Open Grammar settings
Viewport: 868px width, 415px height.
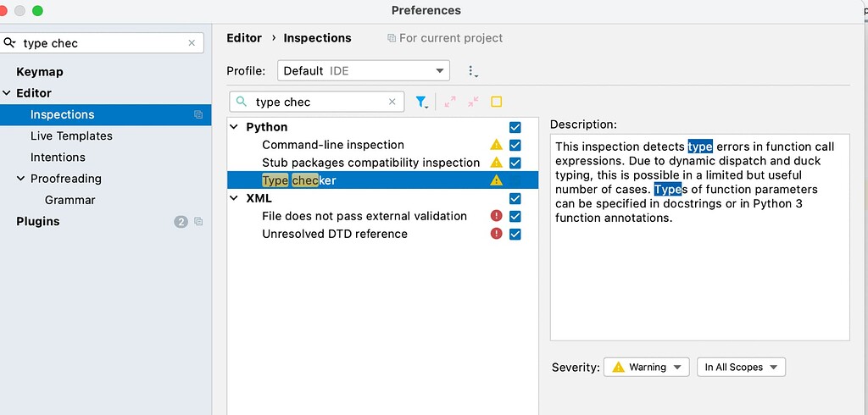coord(70,200)
